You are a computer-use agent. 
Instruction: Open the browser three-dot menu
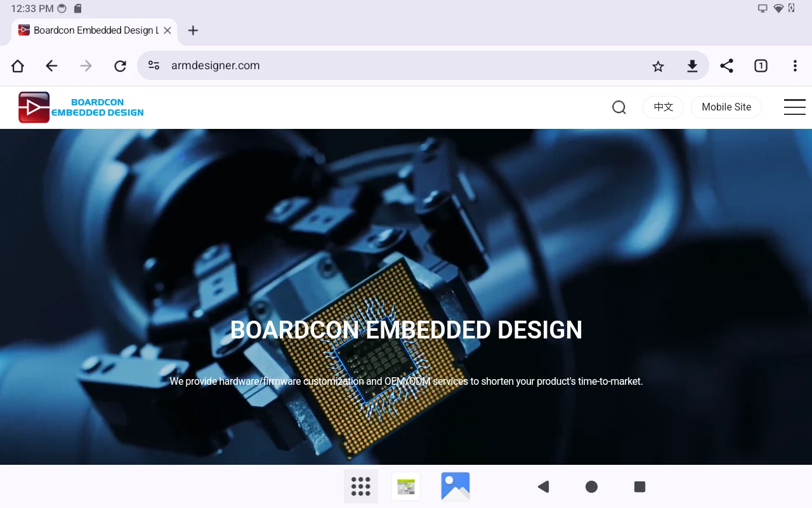pos(795,65)
